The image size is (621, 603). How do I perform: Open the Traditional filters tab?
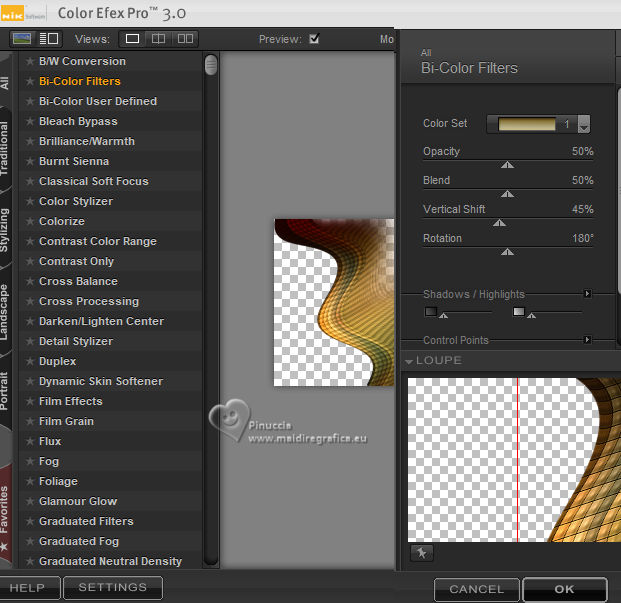click(5, 148)
